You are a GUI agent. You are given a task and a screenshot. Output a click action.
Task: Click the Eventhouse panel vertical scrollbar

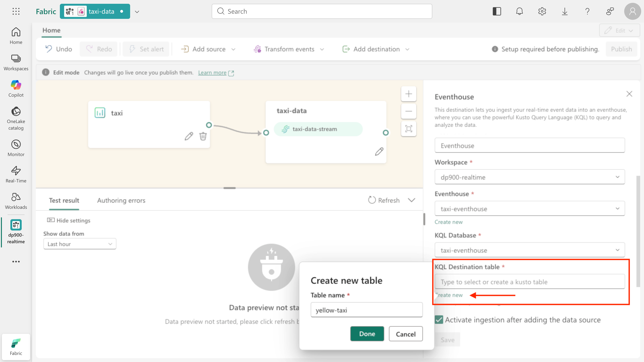(638, 231)
